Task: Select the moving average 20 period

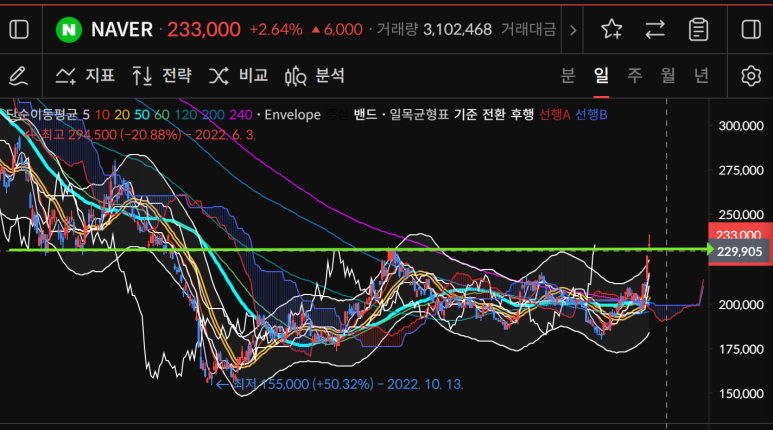Action: click(x=122, y=115)
